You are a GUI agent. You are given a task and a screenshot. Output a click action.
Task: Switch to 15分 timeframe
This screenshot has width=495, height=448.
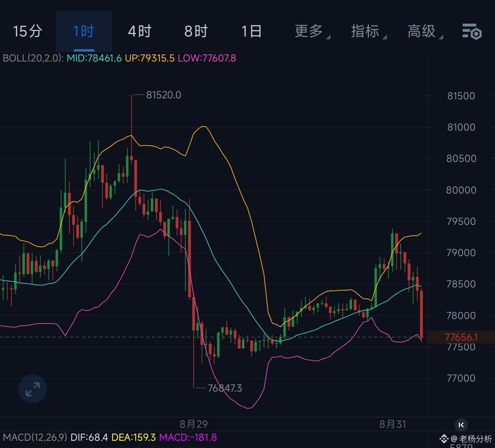[x=27, y=31]
